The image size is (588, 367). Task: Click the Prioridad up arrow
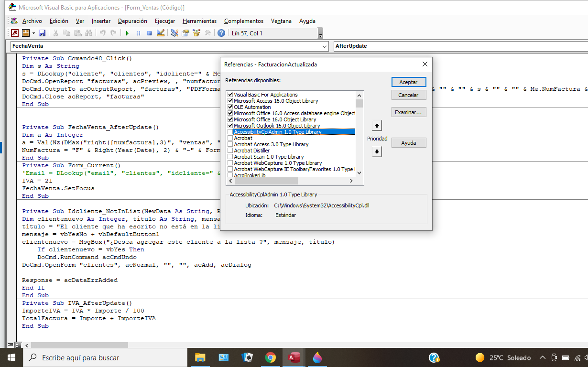[377, 125]
